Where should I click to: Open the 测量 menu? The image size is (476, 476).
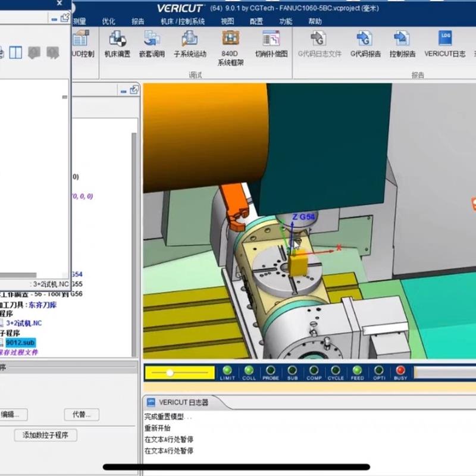tap(79, 21)
